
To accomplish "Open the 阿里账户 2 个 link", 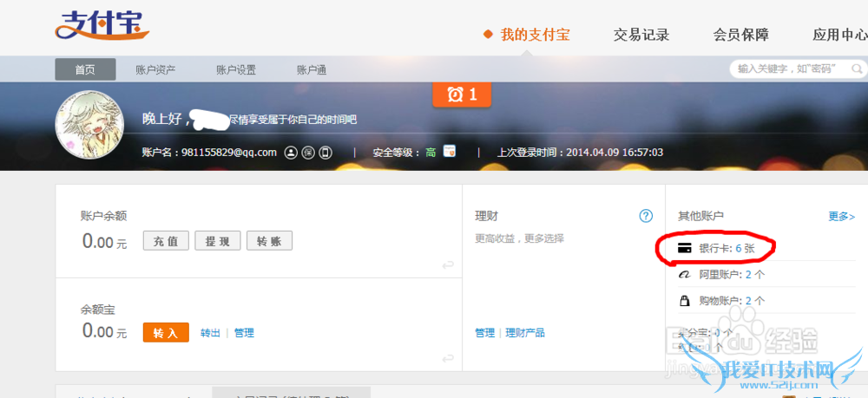I will (732, 275).
